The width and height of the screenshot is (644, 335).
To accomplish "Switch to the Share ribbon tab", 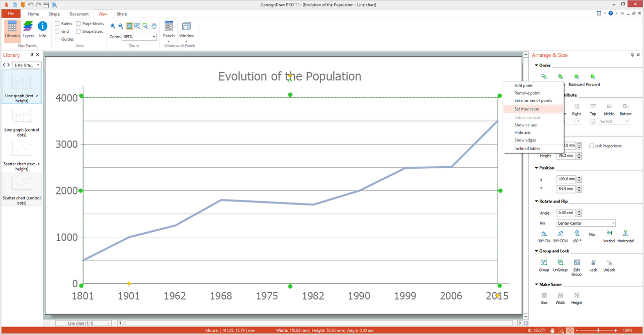I will (x=121, y=14).
